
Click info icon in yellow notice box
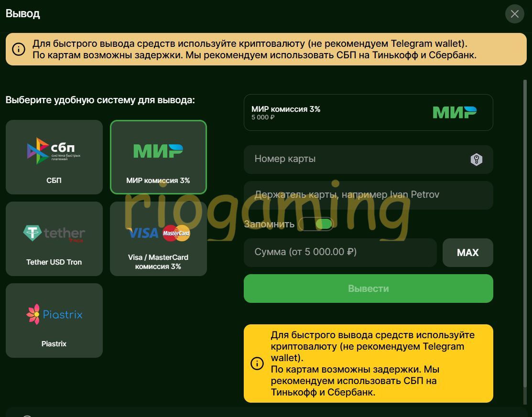pyautogui.click(x=257, y=364)
